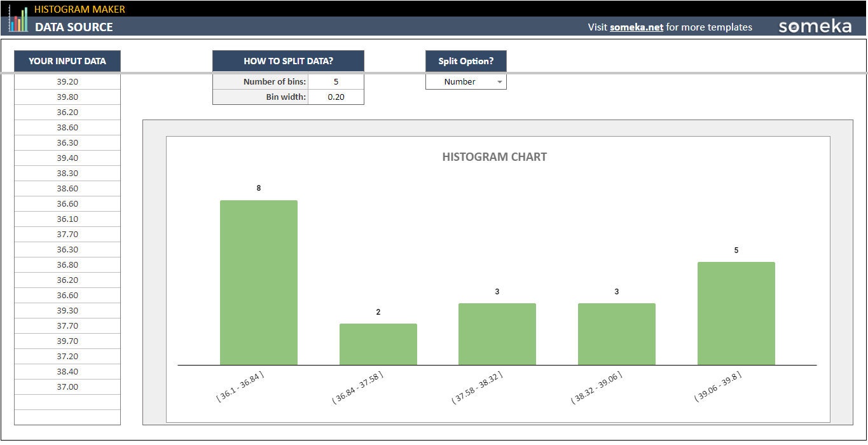The height and width of the screenshot is (445, 868).
Task: Expand the Split Option chevron arrow
Action: point(500,81)
